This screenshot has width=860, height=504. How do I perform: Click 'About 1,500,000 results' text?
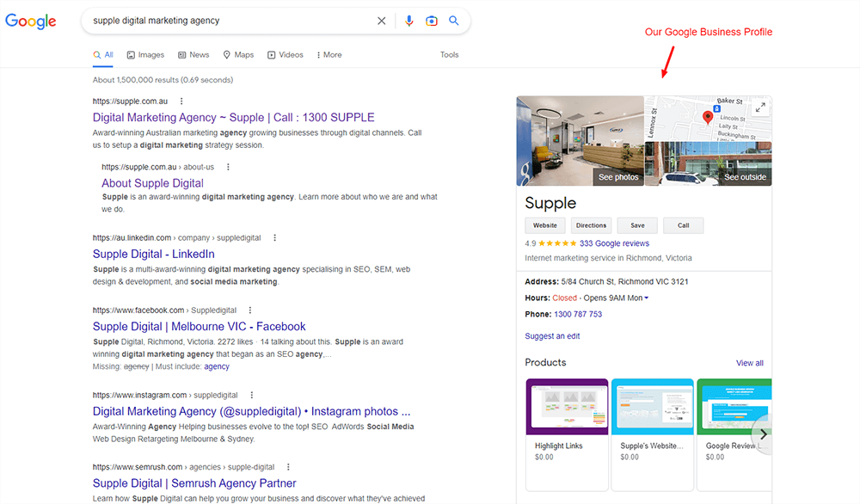click(163, 80)
